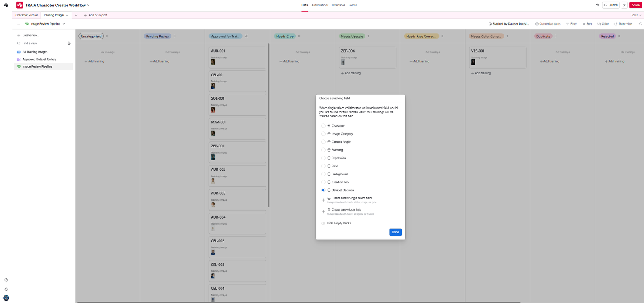Click the Pending Review stack label
The width and height of the screenshot is (644, 303).
157,36
